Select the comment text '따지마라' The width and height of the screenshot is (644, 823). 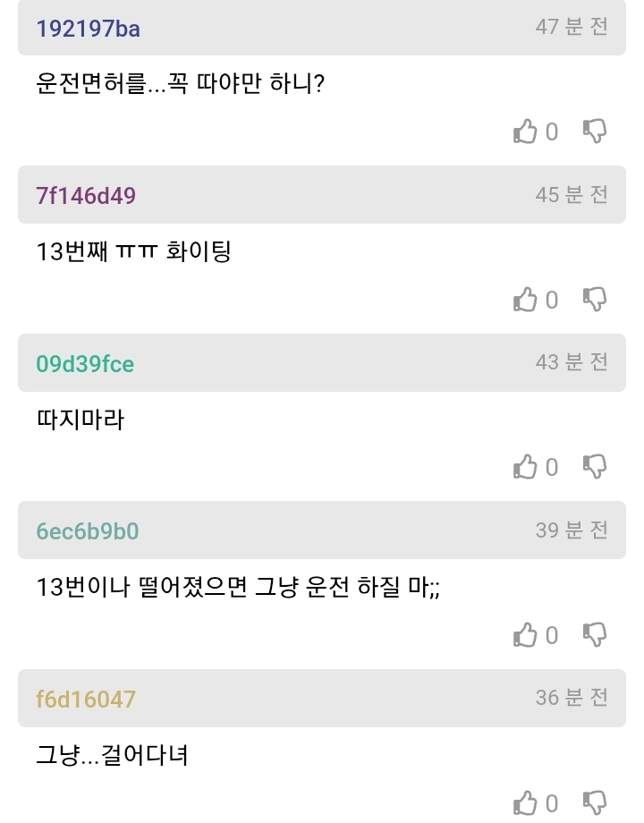[x=80, y=419]
